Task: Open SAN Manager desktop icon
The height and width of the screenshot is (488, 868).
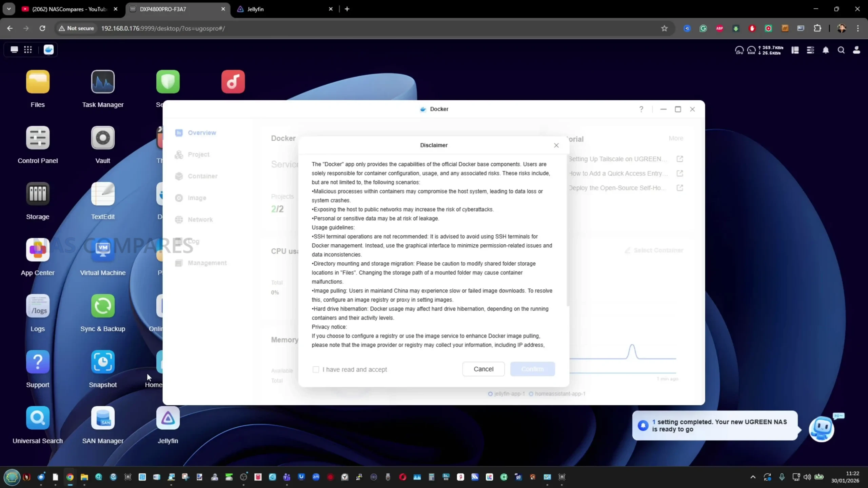Action: point(103,418)
